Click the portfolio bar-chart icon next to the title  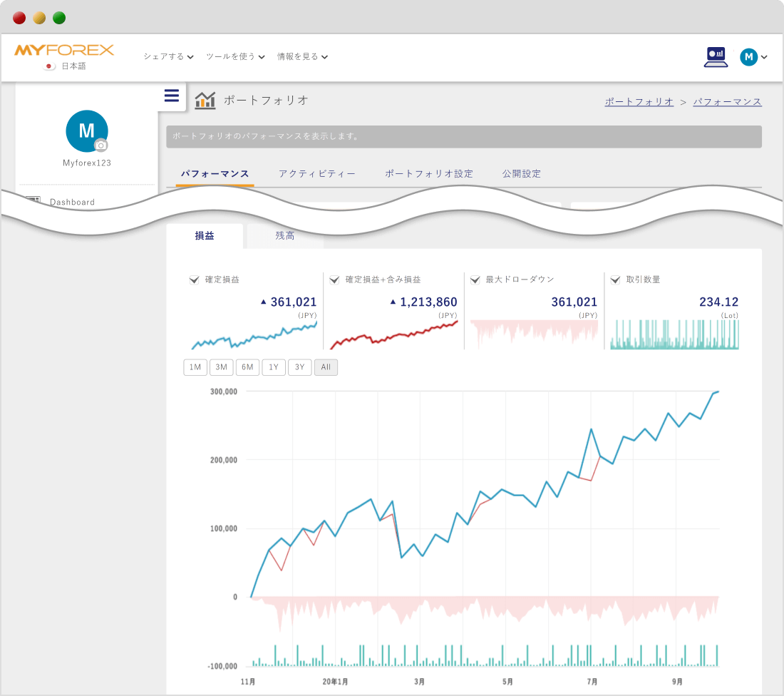click(205, 100)
